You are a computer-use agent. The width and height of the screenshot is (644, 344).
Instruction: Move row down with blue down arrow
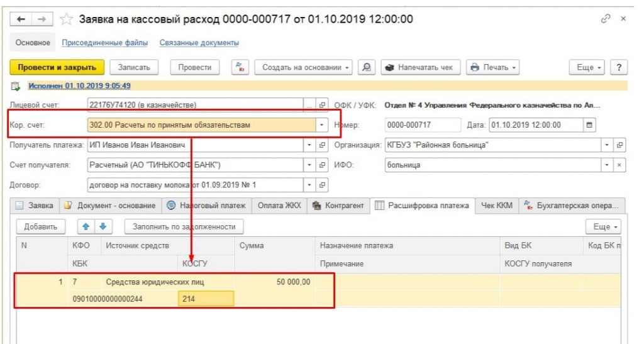pos(103,226)
